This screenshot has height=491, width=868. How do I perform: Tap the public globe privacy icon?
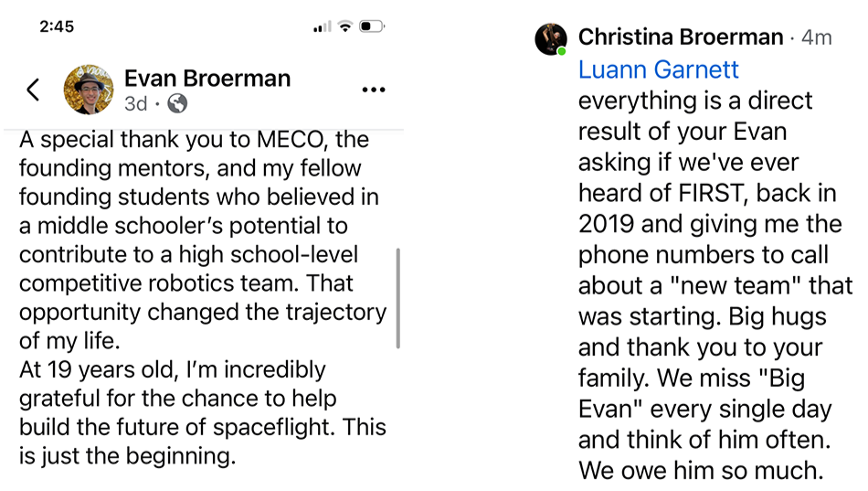point(177,103)
